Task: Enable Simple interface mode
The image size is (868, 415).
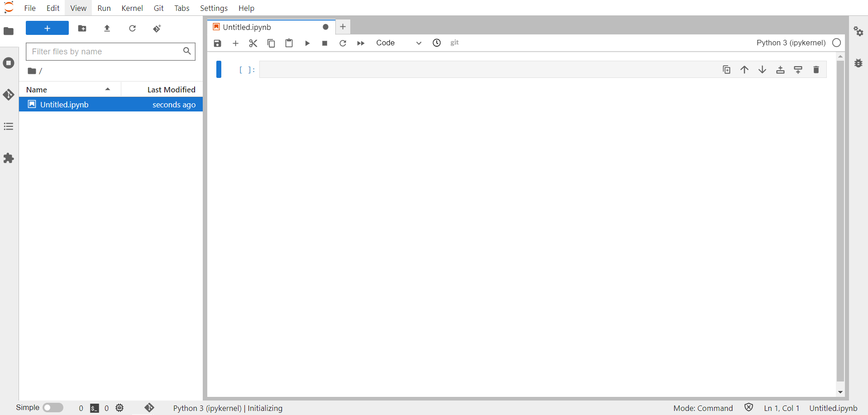Action: [52, 407]
